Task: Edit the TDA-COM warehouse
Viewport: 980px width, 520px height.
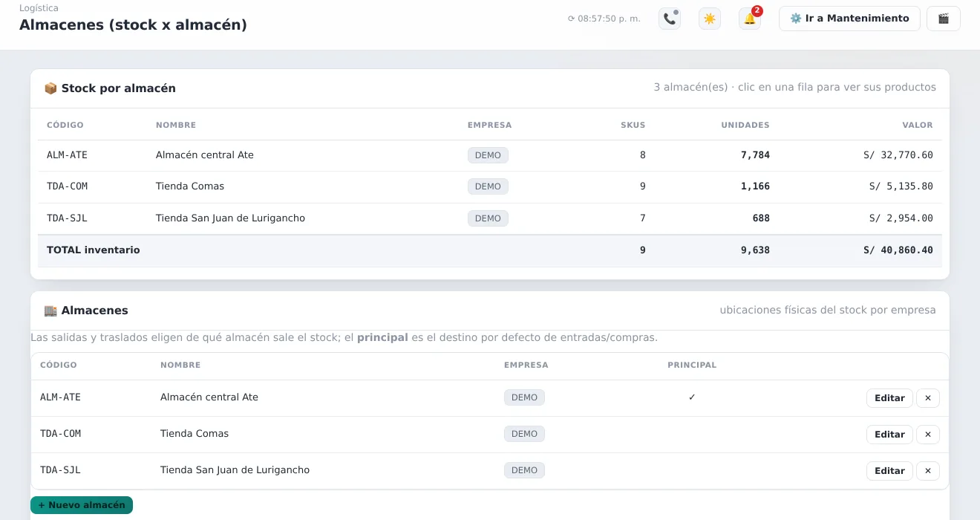Action: point(889,435)
